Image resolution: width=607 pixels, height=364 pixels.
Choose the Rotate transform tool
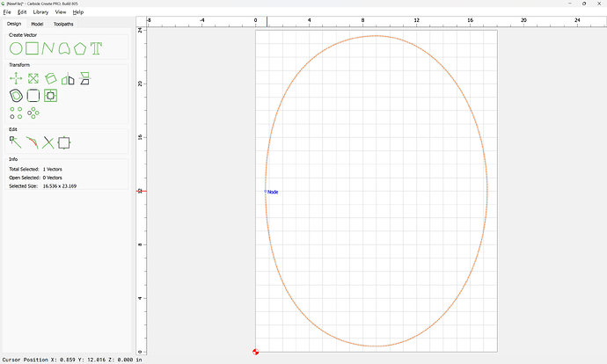point(51,78)
